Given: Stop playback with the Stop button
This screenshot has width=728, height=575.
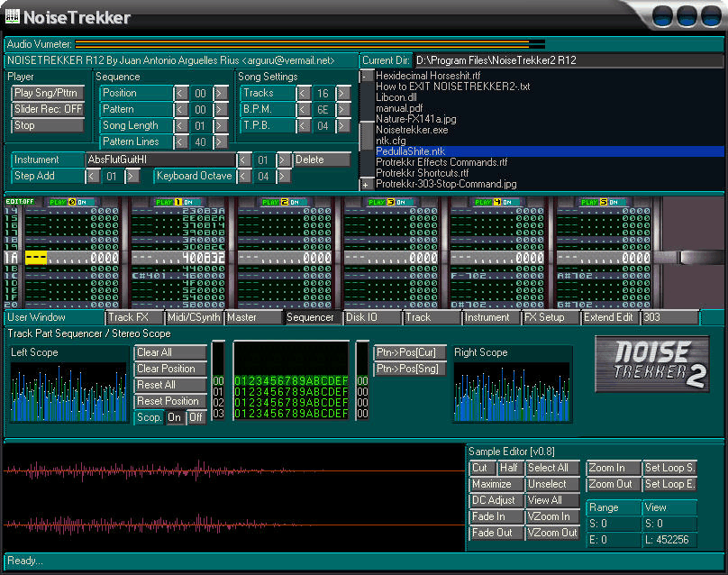Looking at the screenshot, I should point(48,125).
